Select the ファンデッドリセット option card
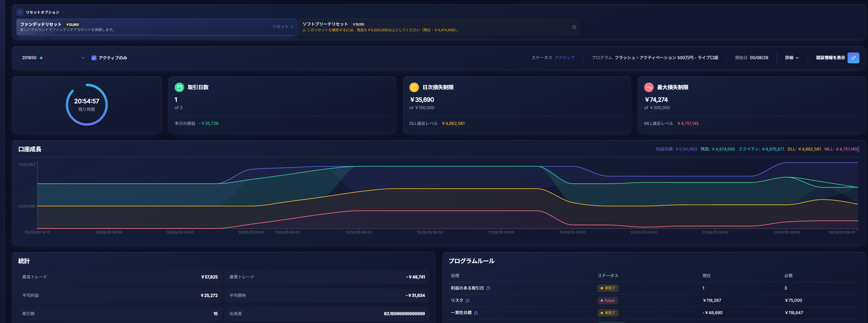The image size is (868, 323). pyautogui.click(x=156, y=27)
